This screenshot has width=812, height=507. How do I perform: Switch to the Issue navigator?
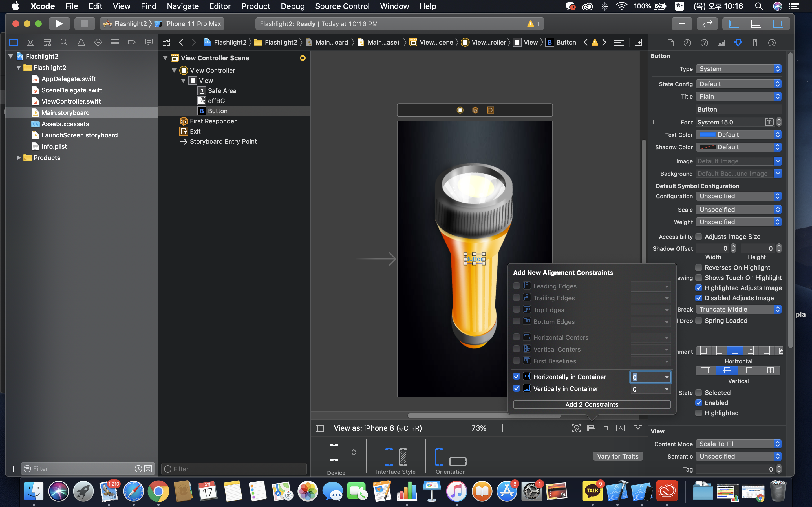[x=81, y=42]
